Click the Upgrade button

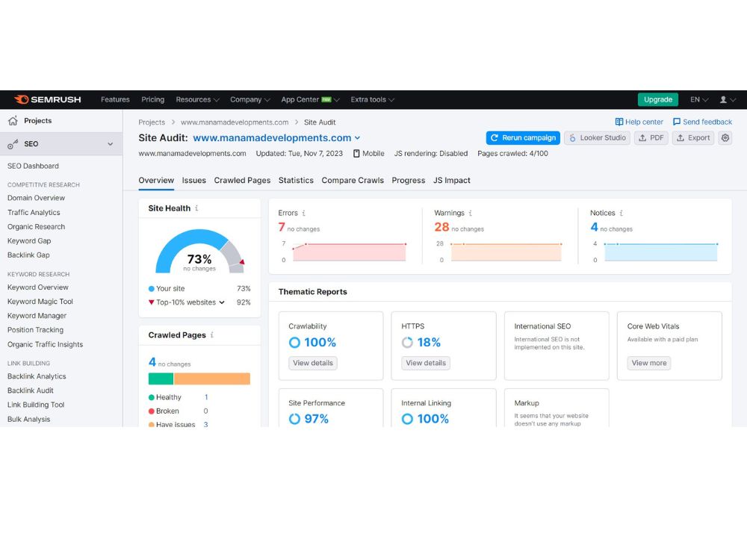click(658, 99)
